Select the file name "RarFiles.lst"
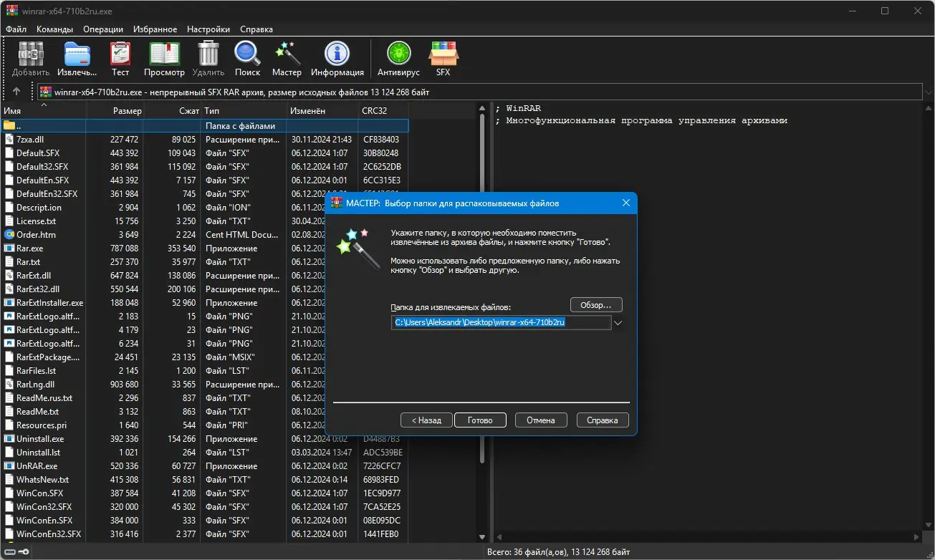 37,371
